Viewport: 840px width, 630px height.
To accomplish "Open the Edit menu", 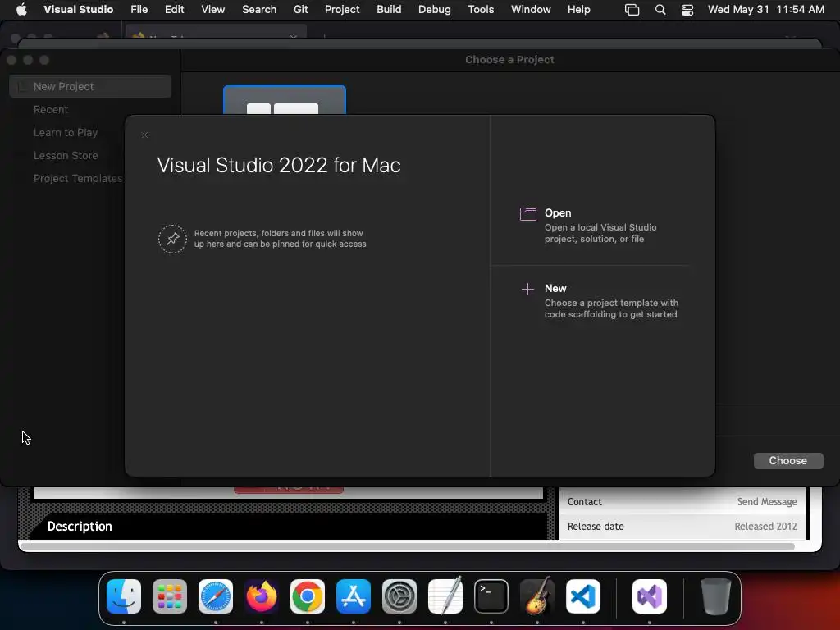I will tap(174, 9).
